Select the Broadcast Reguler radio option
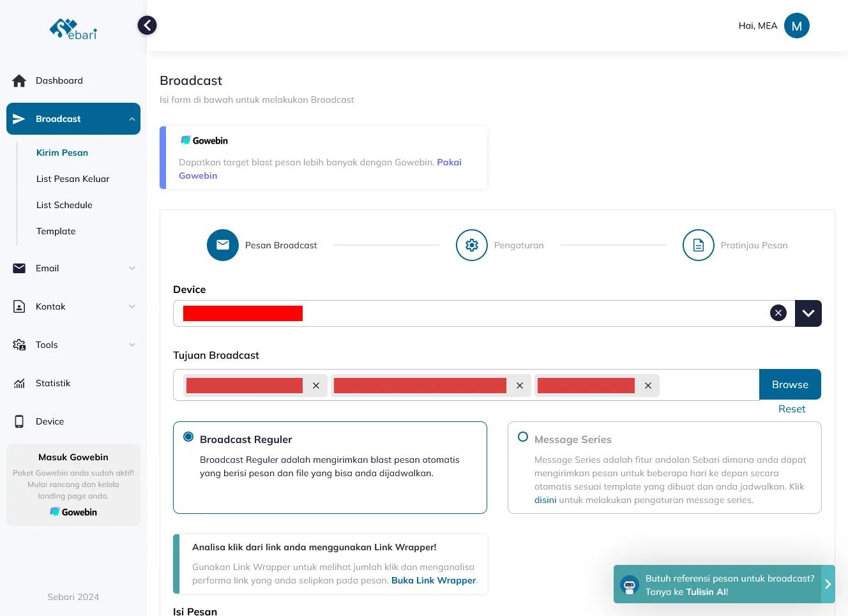 point(188,437)
